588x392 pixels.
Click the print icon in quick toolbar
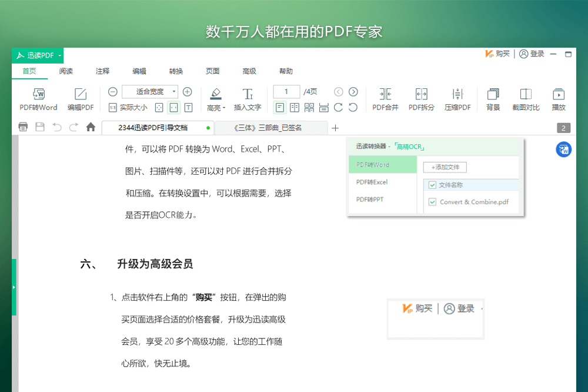point(24,127)
